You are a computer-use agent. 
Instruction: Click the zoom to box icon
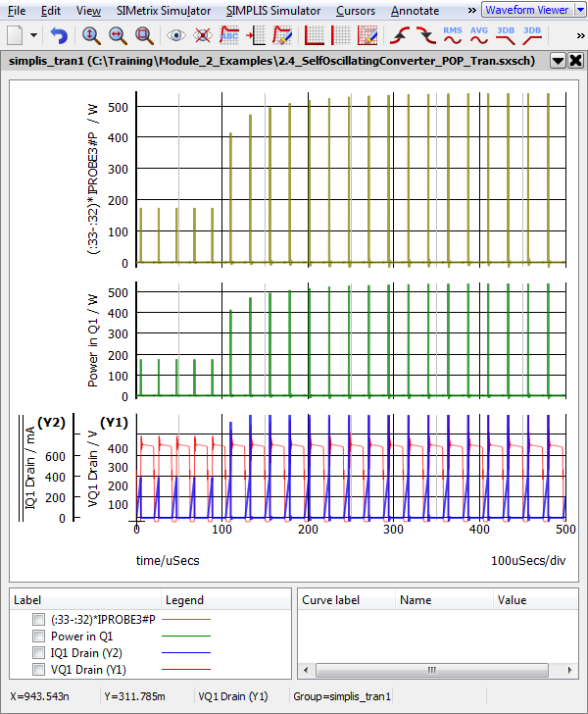click(x=144, y=35)
